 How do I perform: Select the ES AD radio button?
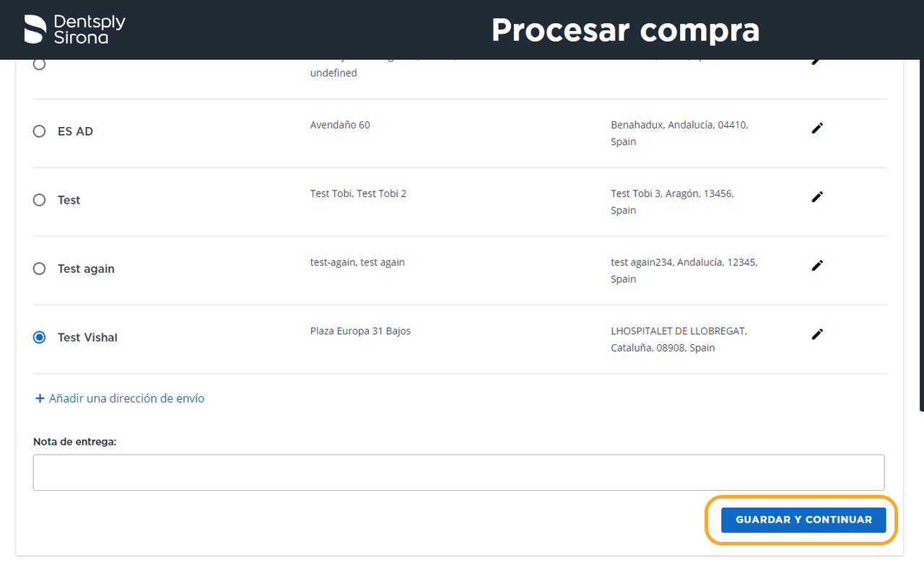click(40, 131)
